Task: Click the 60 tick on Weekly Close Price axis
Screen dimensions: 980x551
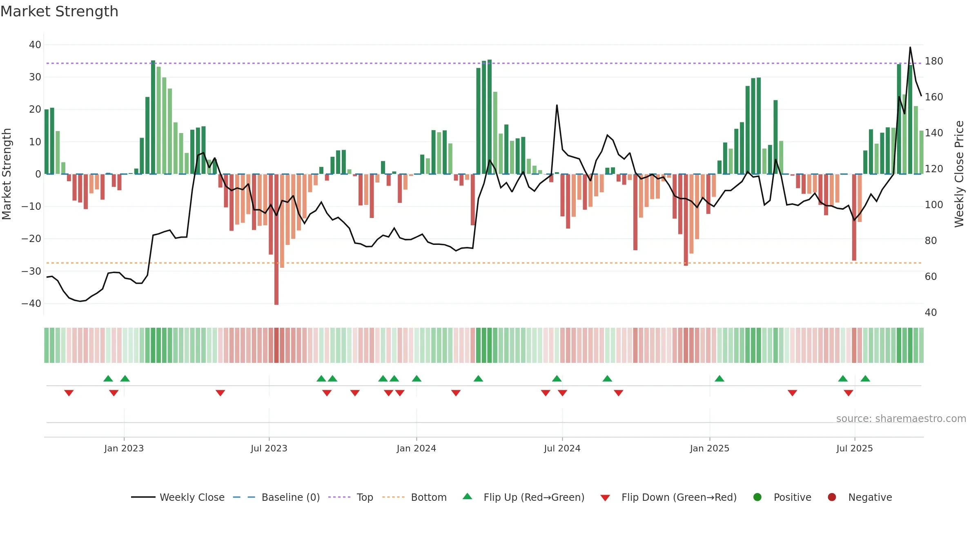Action: 931,277
